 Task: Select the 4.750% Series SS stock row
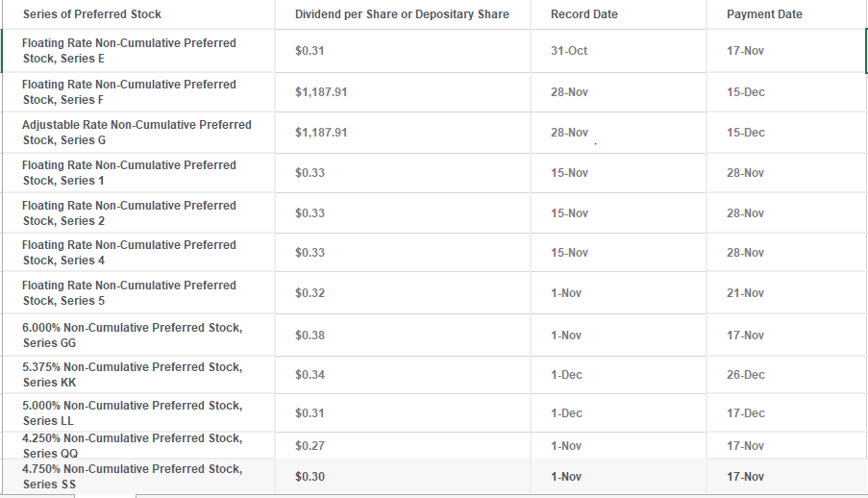(x=132, y=477)
